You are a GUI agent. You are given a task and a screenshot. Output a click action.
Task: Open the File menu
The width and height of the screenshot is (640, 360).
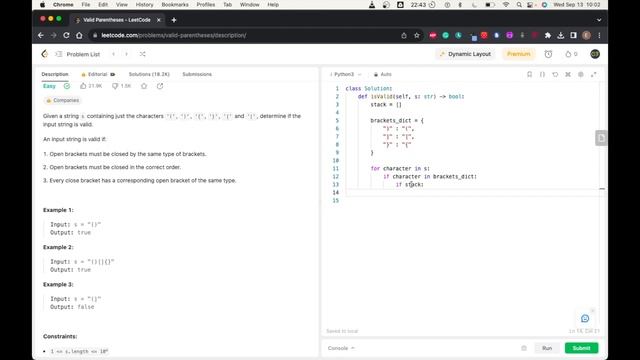coord(86,5)
